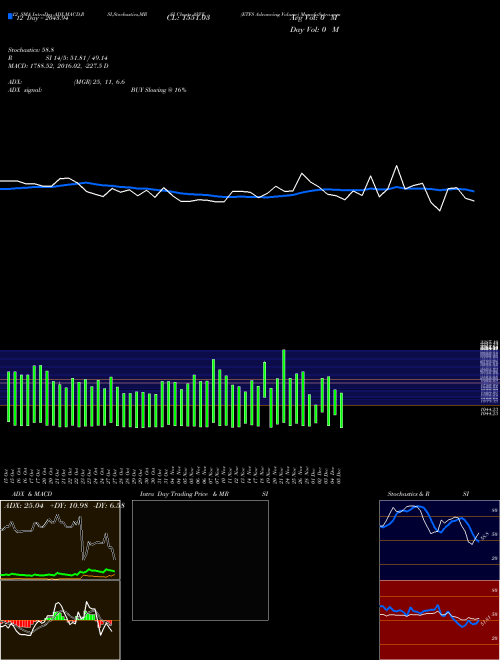Click the tallest green volume bar

[x=284, y=386]
